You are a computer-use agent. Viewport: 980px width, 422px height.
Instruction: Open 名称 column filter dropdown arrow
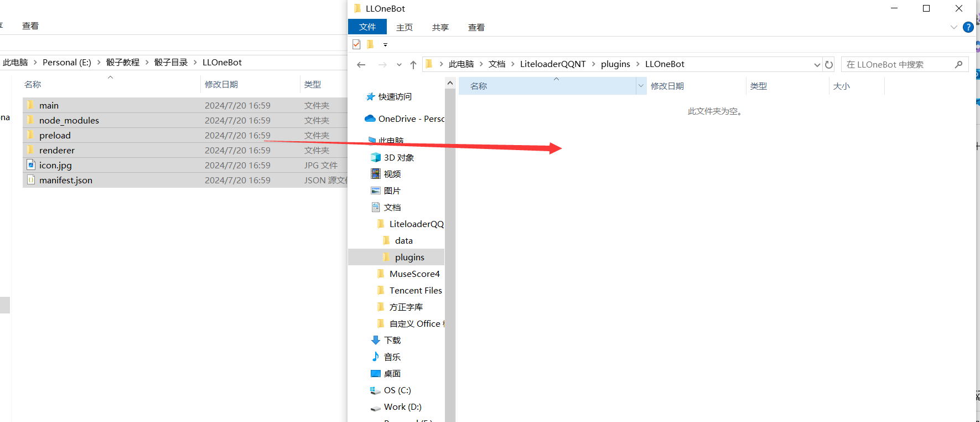(x=641, y=86)
